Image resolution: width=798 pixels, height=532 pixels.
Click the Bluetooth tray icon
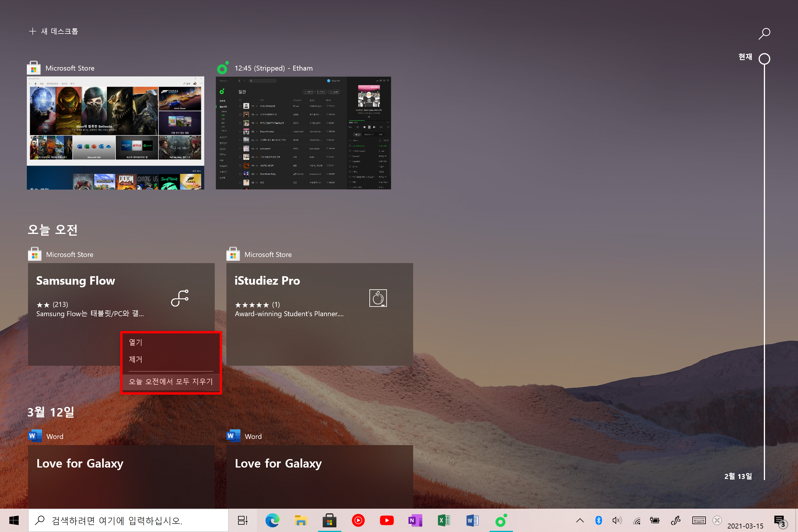(598, 520)
